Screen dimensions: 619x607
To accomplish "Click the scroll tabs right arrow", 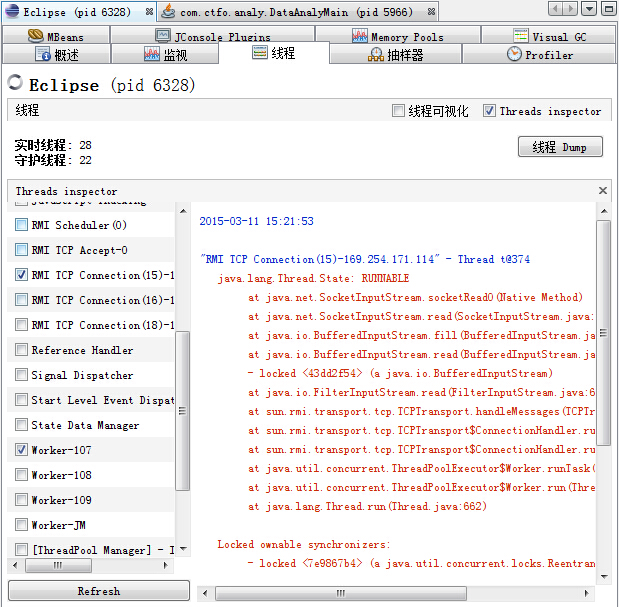I will (x=570, y=8).
